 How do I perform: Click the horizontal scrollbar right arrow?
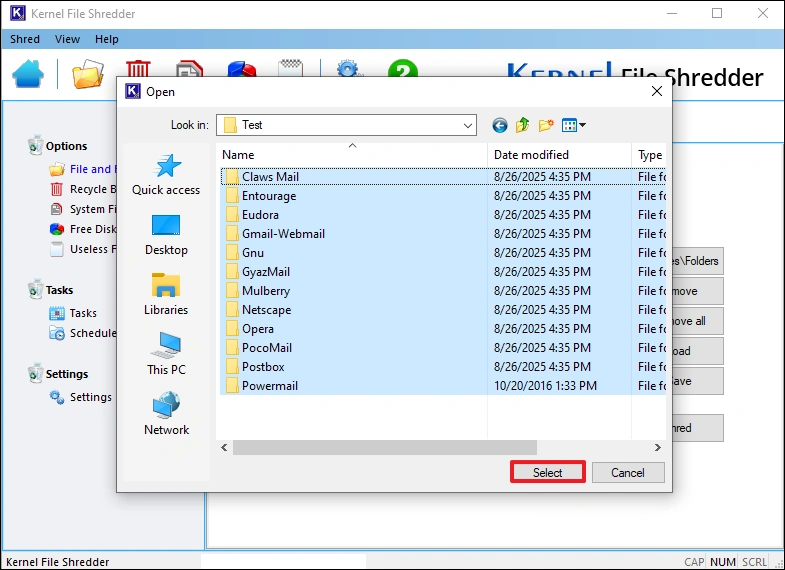pyautogui.click(x=658, y=448)
